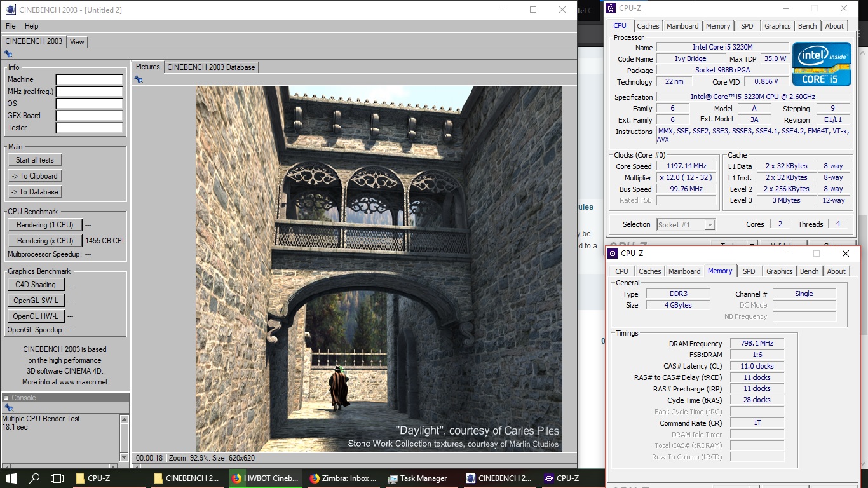Click CAS# Latency value 11.0 clocks
The width and height of the screenshot is (868, 488).
pyautogui.click(x=757, y=366)
